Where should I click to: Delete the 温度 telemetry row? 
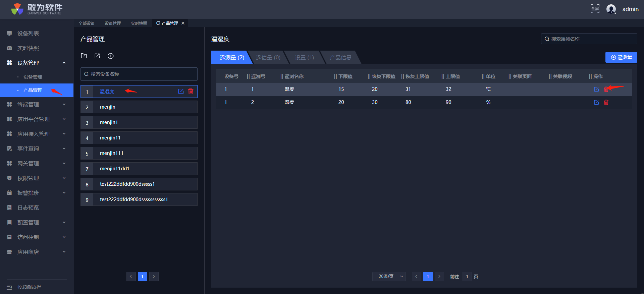[x=606, y=89]
